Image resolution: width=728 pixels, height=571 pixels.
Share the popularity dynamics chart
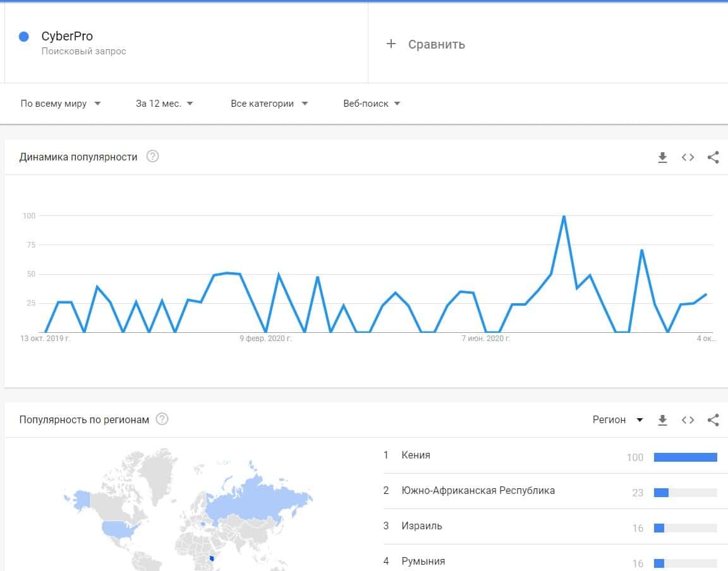click(x=713, y=157)
